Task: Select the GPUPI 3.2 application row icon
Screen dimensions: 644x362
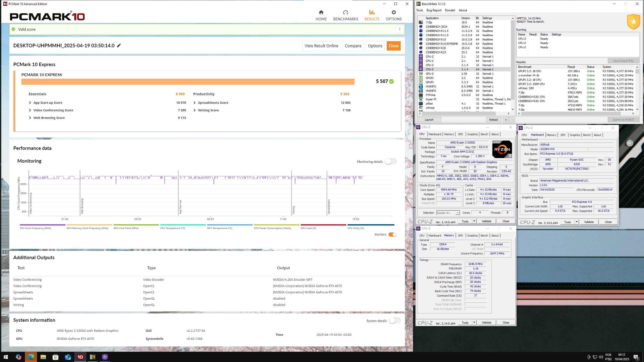Action: tap(421, 78)
